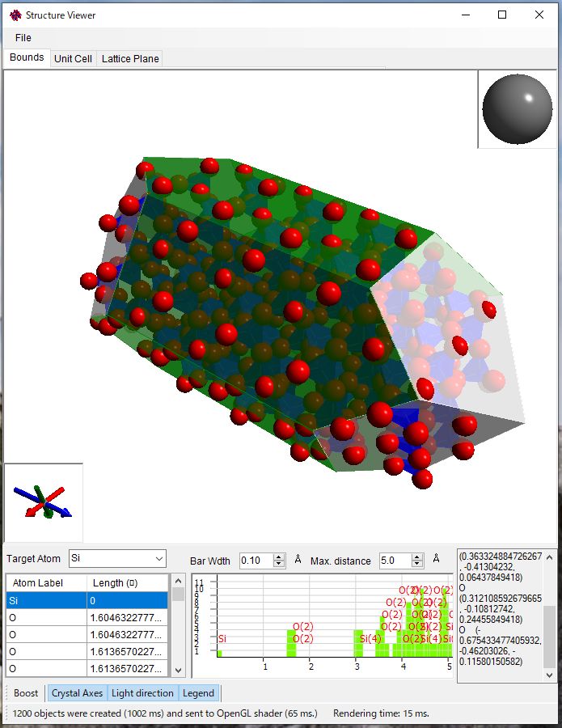
Task: Click the 3D crystal structure view
Action: (x=281, y=307)
